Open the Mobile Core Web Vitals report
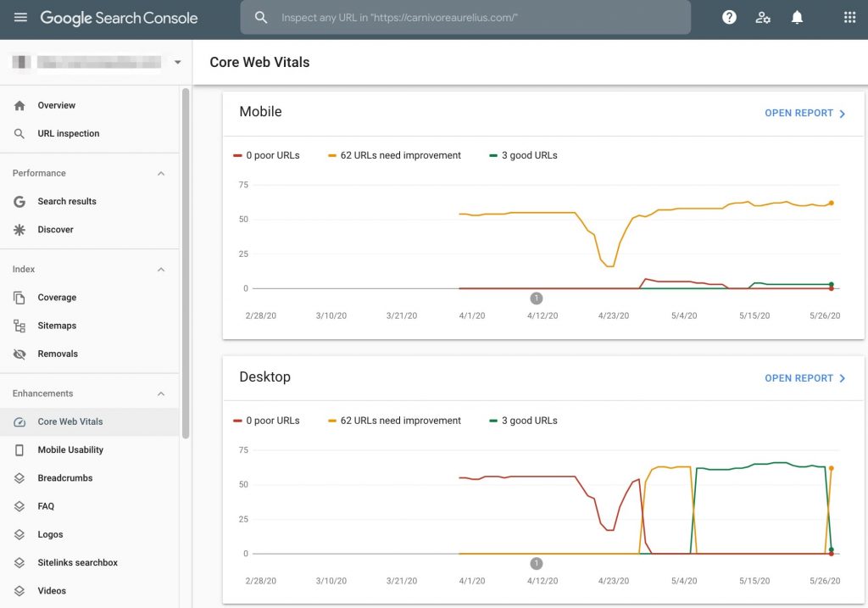This screenshot has height=608, width=868. coord(799,113)
